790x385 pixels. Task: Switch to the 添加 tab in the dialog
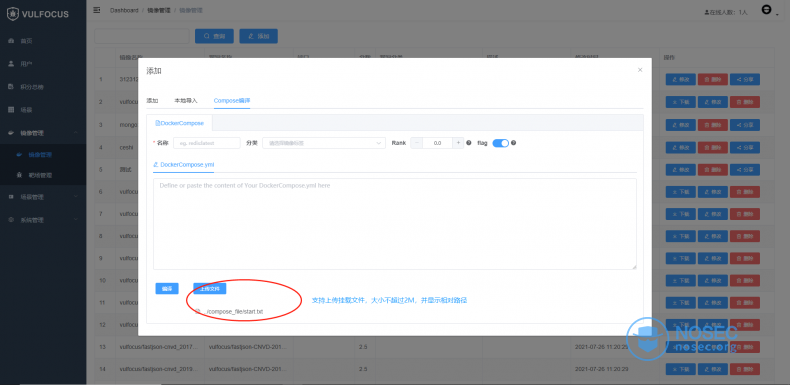(152, 101)
